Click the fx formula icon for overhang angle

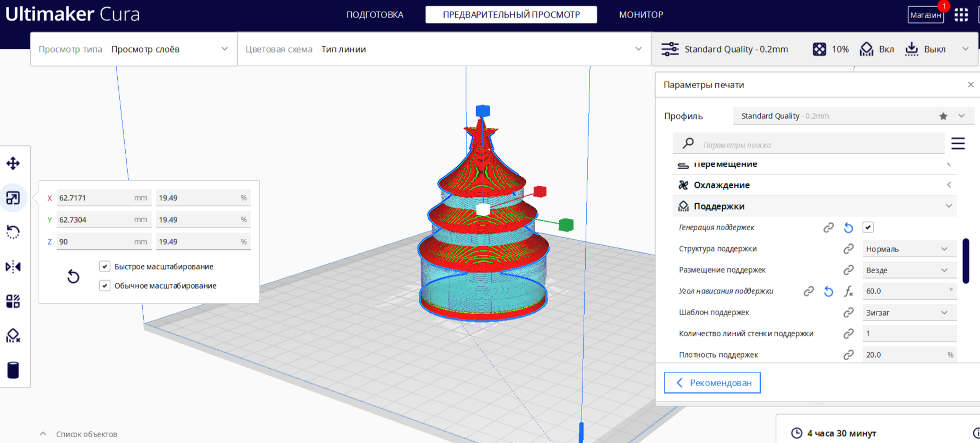[848, 291]
